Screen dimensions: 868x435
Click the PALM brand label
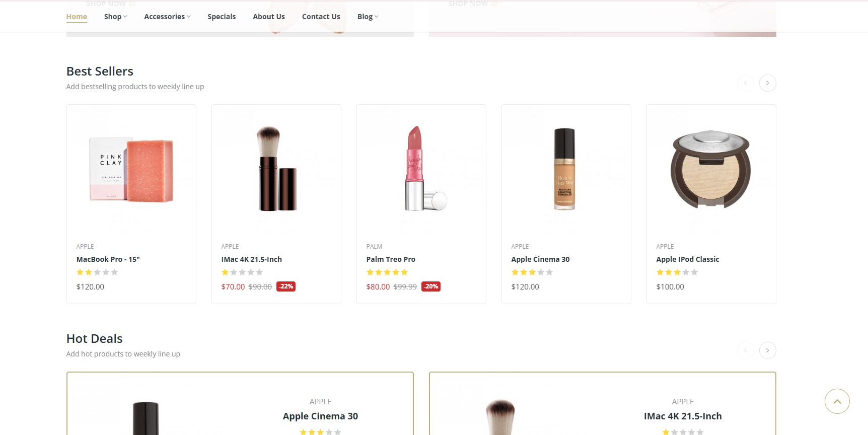[x=374, y=247]
